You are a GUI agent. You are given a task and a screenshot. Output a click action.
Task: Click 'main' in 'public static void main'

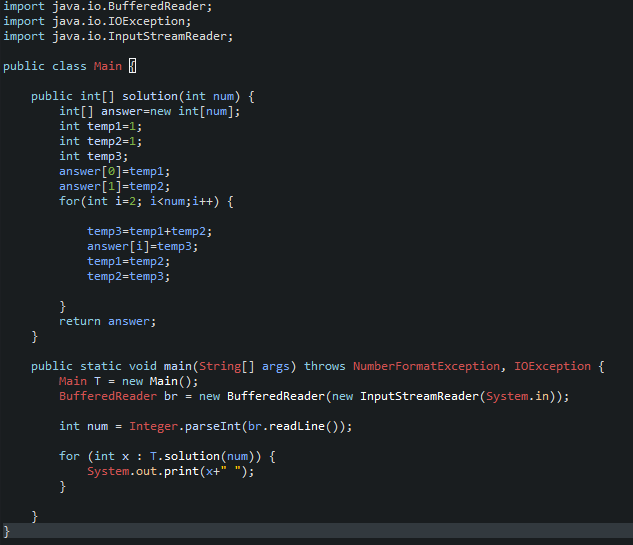tap(178, 366)
